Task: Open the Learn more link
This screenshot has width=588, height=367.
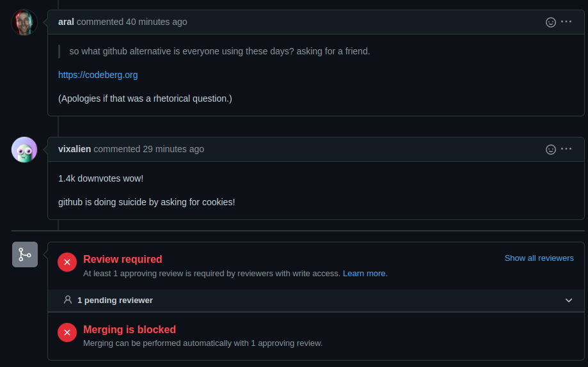Action: (x=365, y=274)
